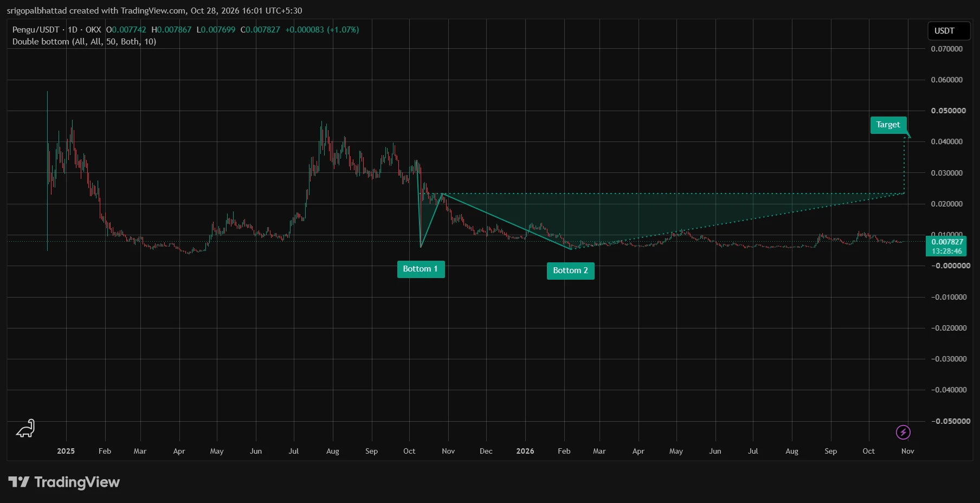Click the Double bottom indicator legend
This screenshot has height=503, width=980.
tap(84, 42)
